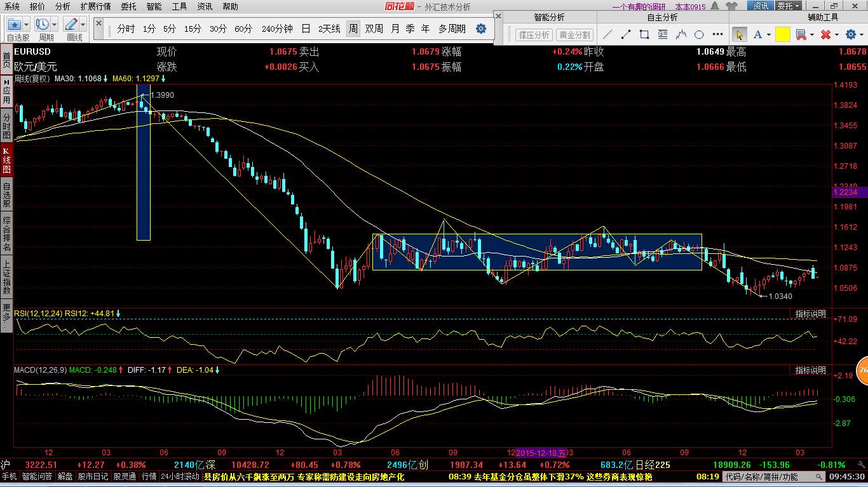868x487 pixels.
Task: Switch chart period to 240分钟
Action: tap(277, 29)
